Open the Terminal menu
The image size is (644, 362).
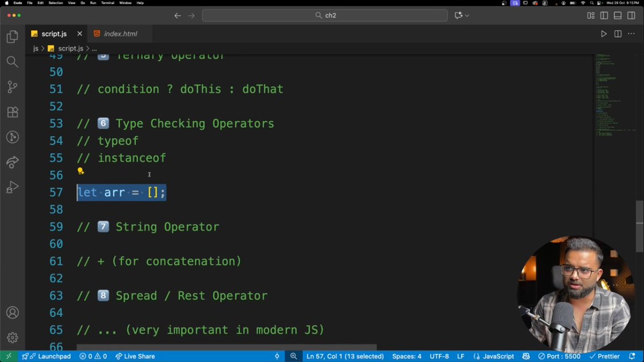[x=109, y=3]
